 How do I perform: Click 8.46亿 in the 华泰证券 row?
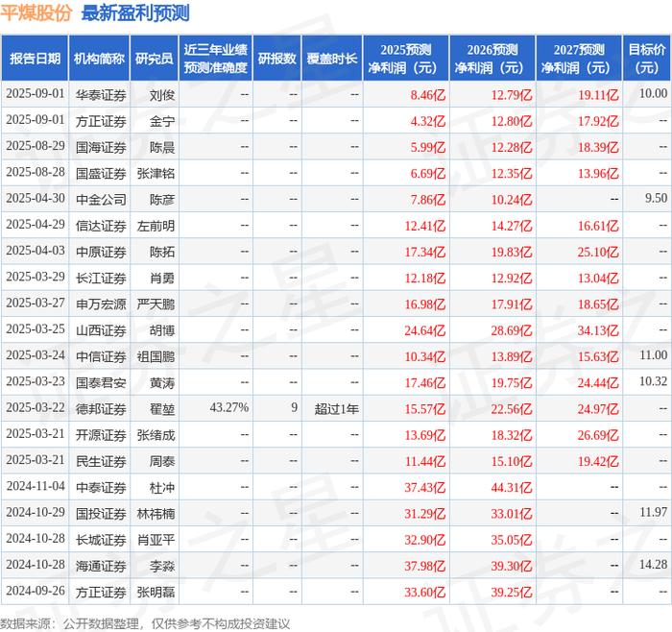428,95
